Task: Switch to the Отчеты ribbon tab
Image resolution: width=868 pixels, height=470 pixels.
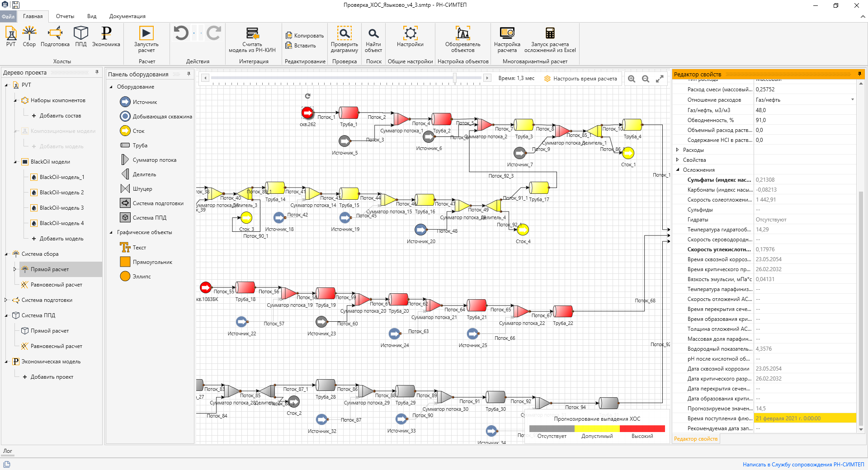Action: (x=65, y=16)
